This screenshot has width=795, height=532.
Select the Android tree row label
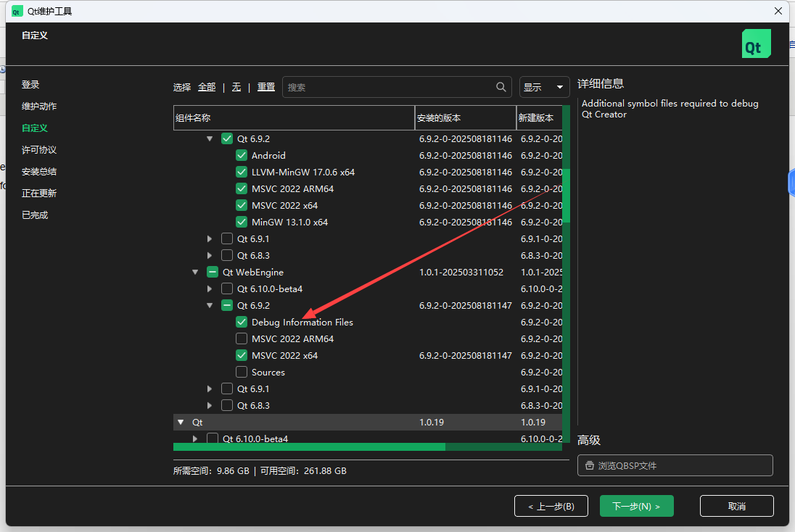[x=268, y=156]
